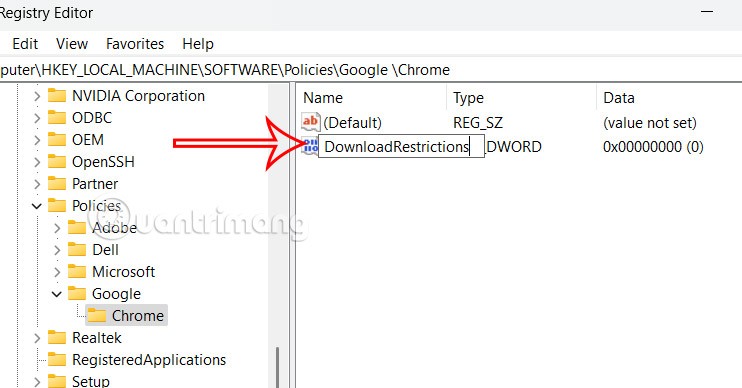Click the ODBC folder icon
742x388 pixels.
click(57, 118)
